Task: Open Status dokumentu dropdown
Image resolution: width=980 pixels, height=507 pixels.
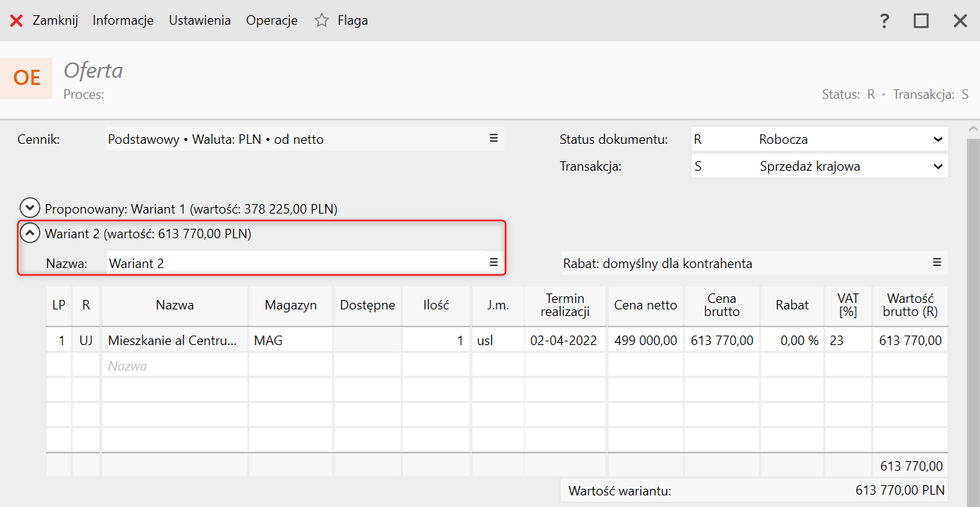Action: (x=938, y=139)
